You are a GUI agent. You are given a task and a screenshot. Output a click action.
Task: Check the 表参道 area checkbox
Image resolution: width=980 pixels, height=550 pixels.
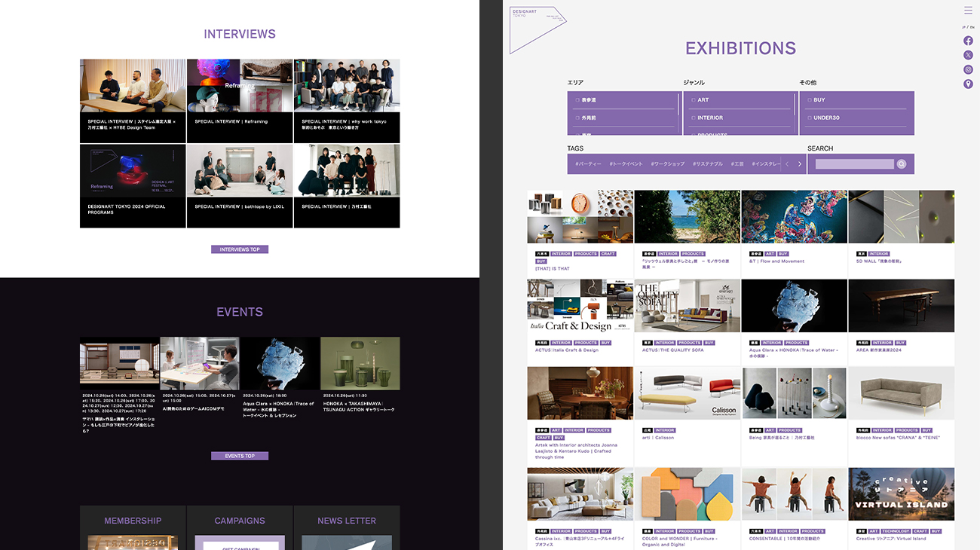click(577, 100)
